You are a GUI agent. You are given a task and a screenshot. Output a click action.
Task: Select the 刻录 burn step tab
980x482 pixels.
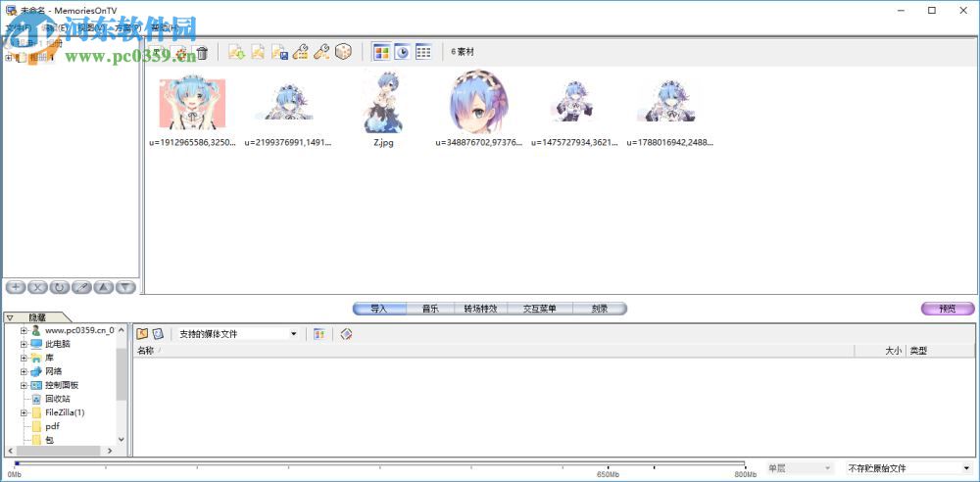pyautogui.click(x=600, y=309)
